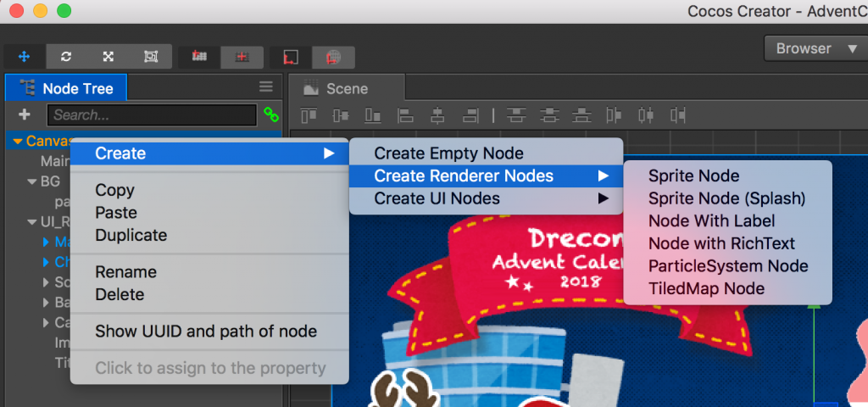Collapse the Canvas node in tree

coord(17,141)
